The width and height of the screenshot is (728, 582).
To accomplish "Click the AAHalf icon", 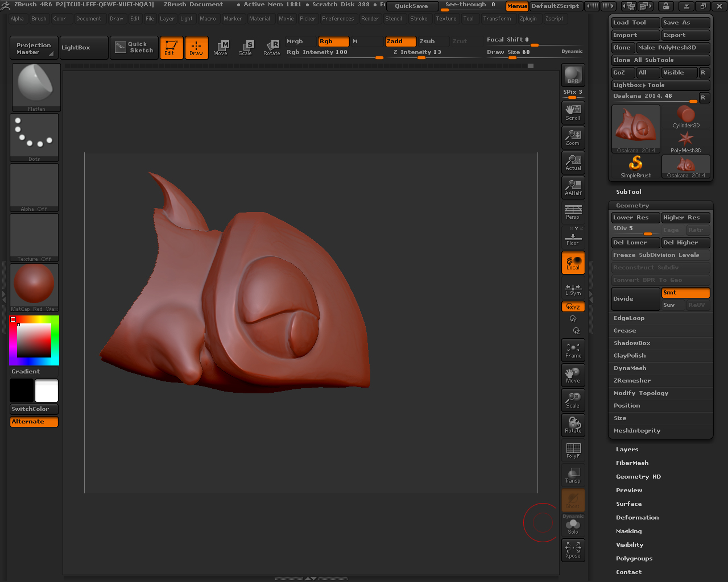I will click(x=573, y=187).
